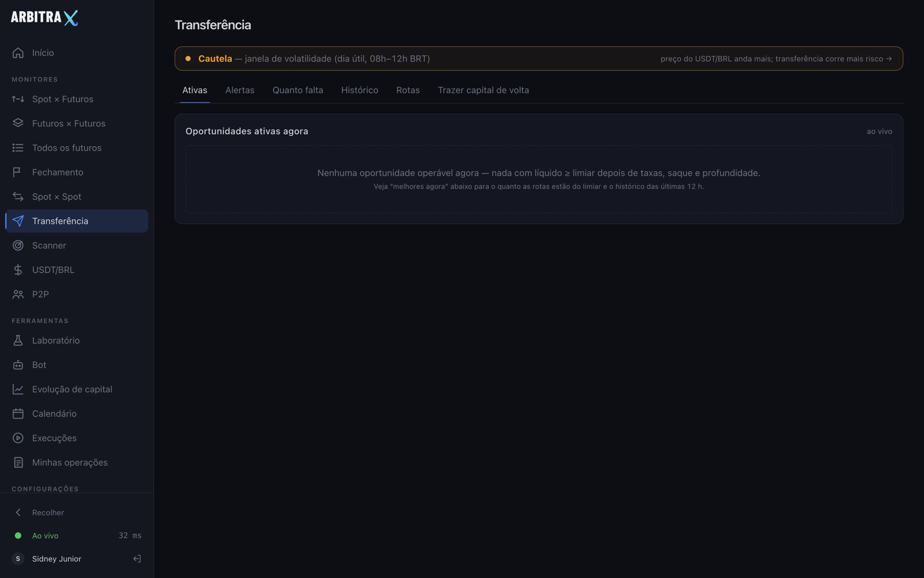Open the Quanto falta tab
Image resolution: width=924 pixels, height=578 pixels.
(x=298, y=90)
